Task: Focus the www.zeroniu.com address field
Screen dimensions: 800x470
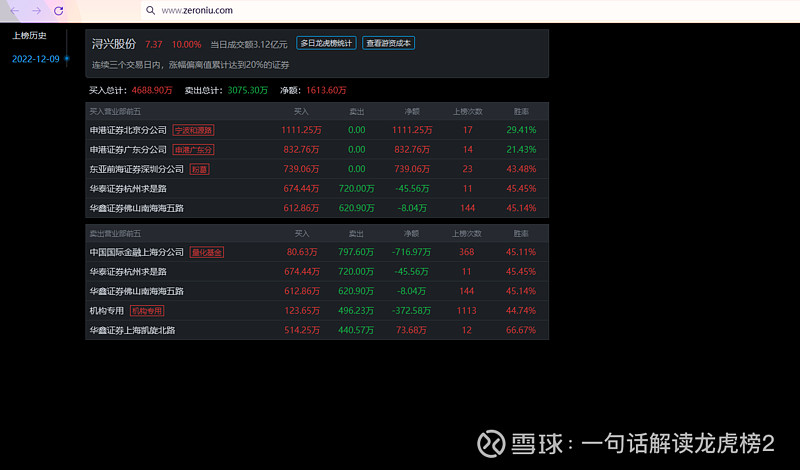Action: coord(197,10)
